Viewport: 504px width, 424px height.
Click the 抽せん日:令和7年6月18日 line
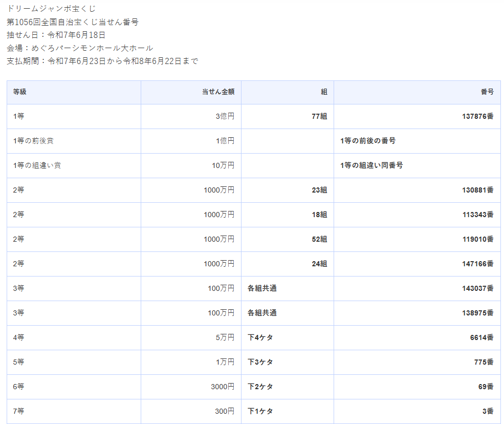click(56, 35)
